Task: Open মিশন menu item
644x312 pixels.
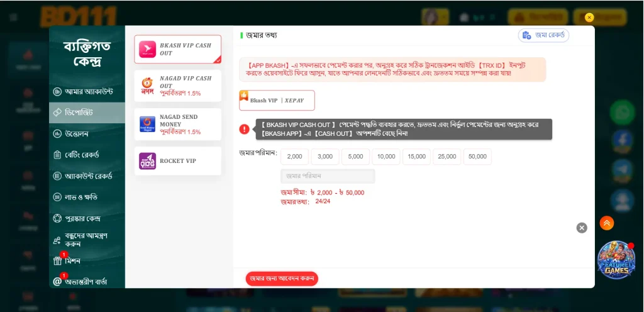Action: click(x=87, y=260)
